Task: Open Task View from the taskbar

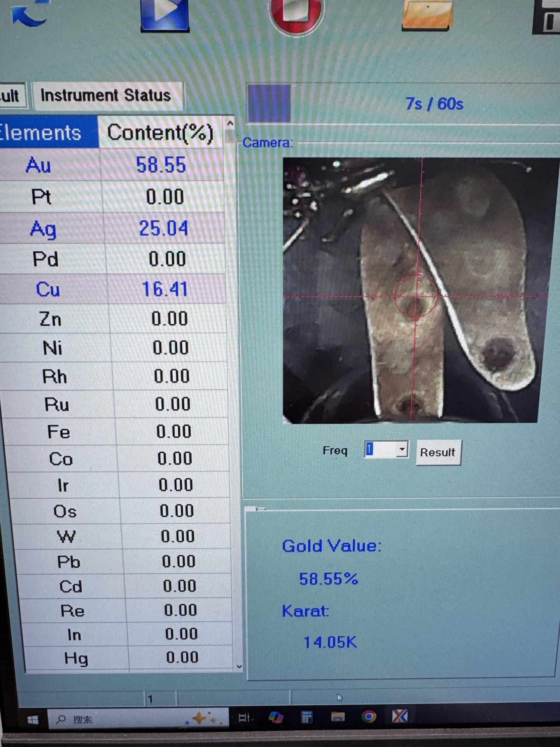Action: 245,718
